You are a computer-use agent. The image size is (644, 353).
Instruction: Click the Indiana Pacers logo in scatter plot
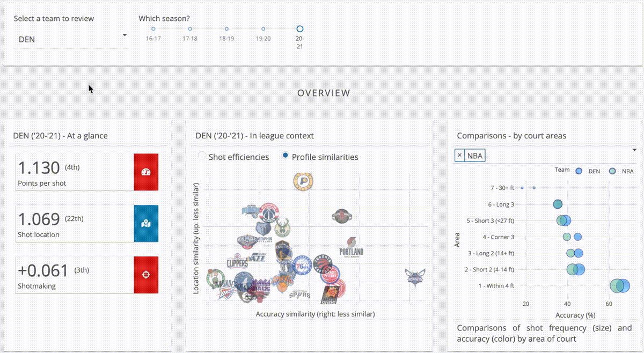[304, 181]
